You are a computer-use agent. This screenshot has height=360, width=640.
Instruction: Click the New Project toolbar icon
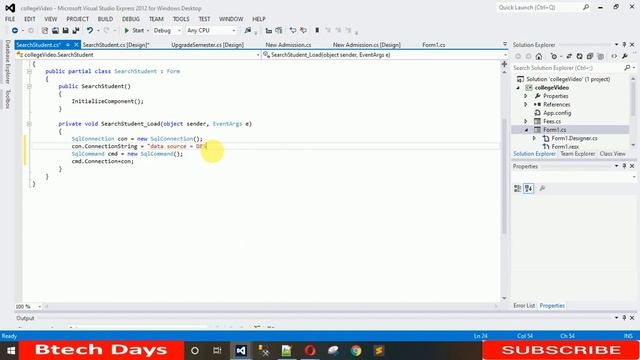click(44, 30)
